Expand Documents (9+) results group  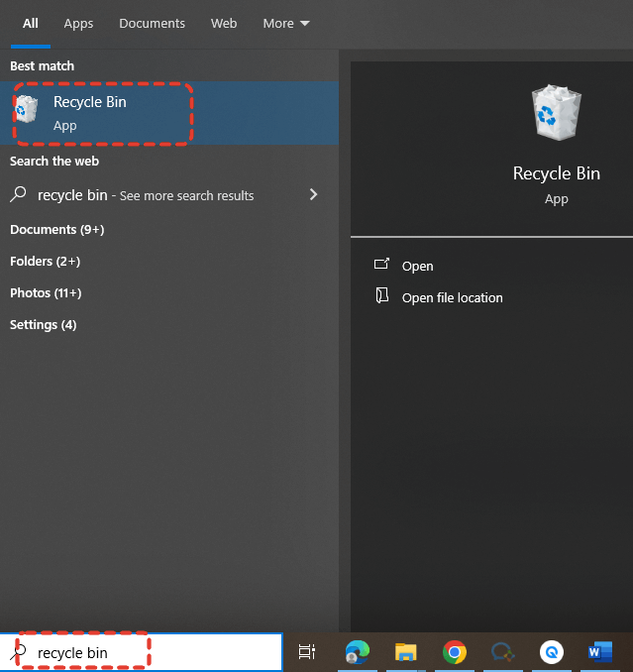pos(56,229)
